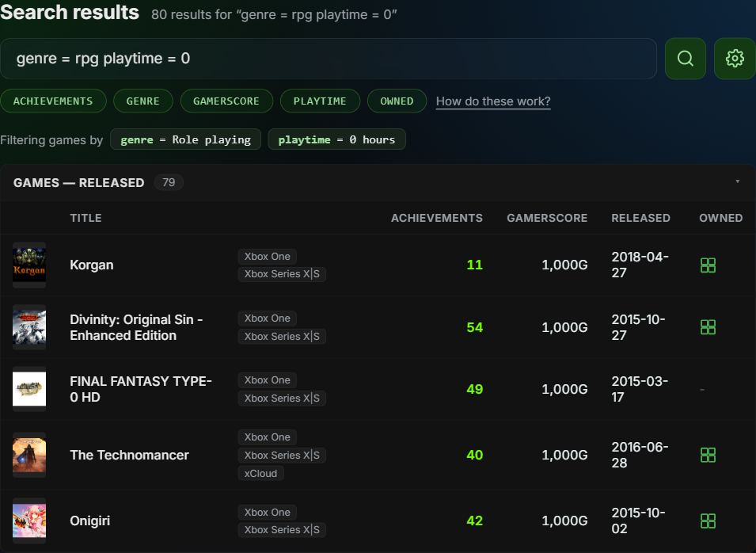
Task: Open the Korgan cover thumbnail
Action: point(29,265)
